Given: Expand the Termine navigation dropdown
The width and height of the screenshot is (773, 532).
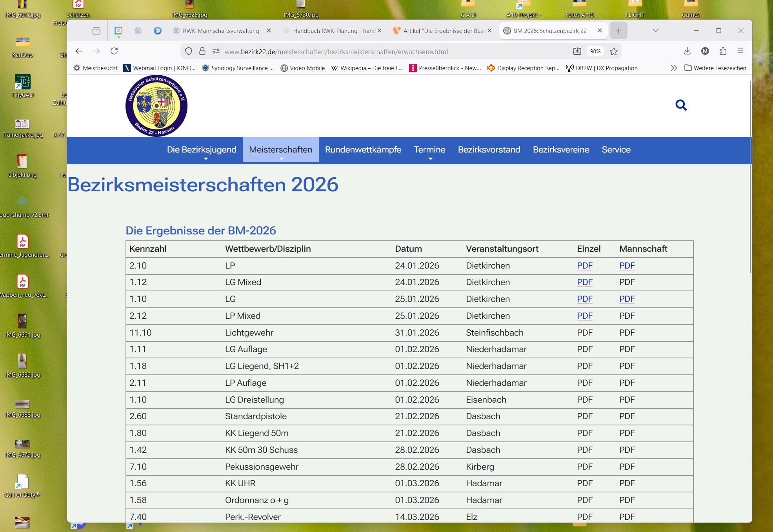Looking at the screenshot, I should pyautogui.click(x=429, y=150).
